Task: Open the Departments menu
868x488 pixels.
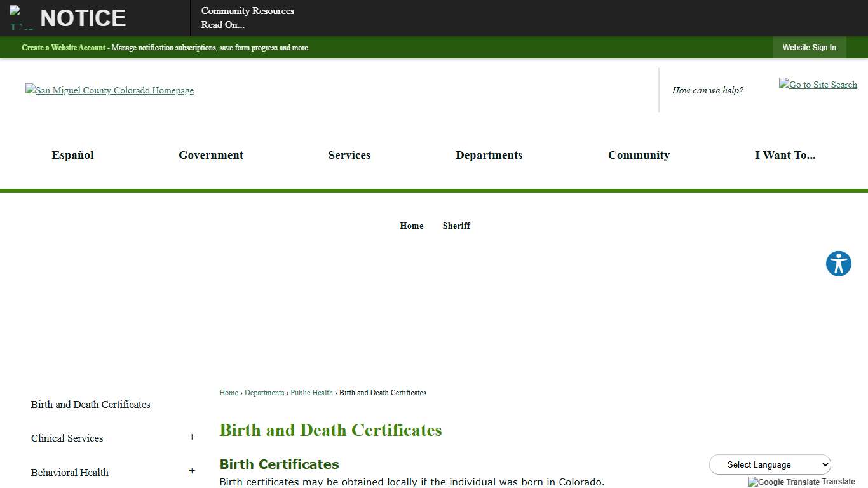Action: [x=489, y=155]
